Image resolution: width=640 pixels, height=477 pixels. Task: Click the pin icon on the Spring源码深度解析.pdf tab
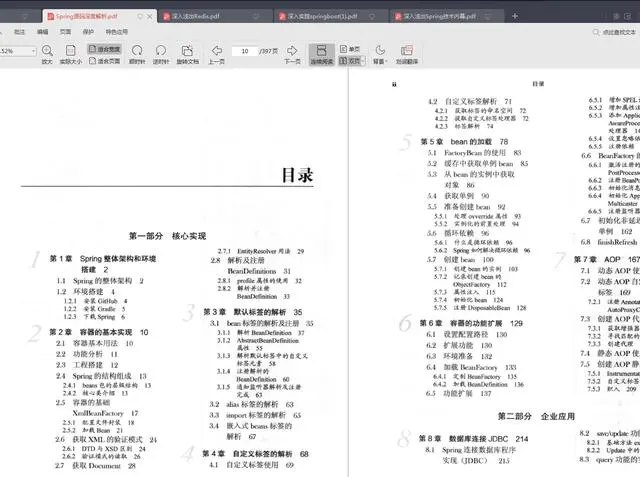tap(140, 16)
